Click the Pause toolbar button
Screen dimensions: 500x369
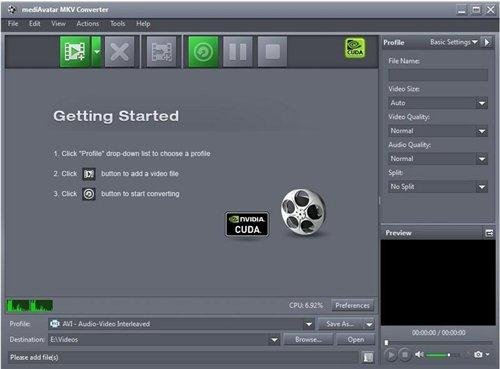[238, 52]
